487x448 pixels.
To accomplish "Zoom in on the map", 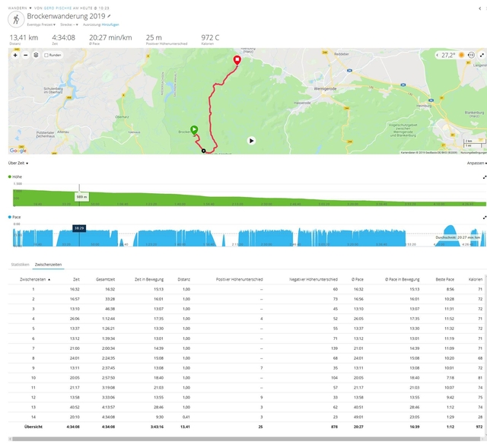I will (15, 55).
